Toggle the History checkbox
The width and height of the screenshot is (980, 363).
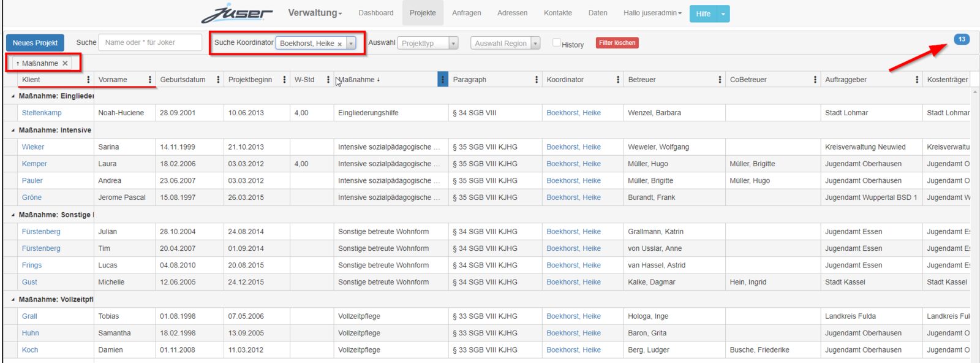click(556, 42)
